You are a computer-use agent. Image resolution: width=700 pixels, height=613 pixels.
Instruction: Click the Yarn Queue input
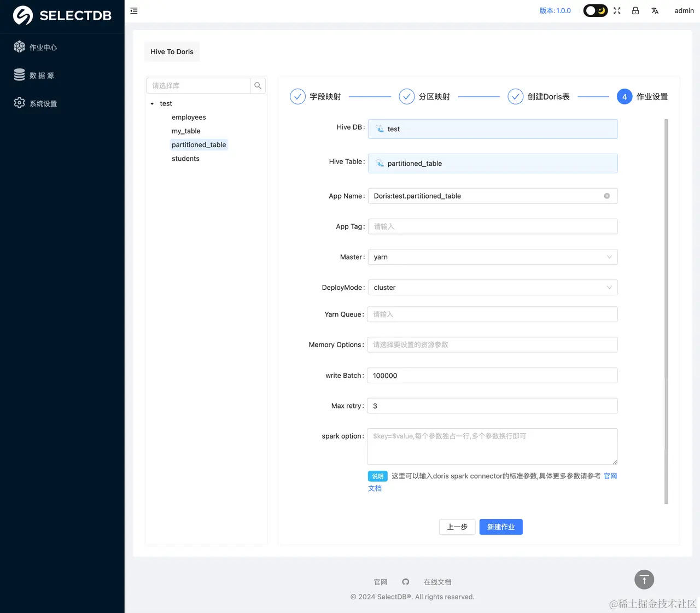point(492,314)
